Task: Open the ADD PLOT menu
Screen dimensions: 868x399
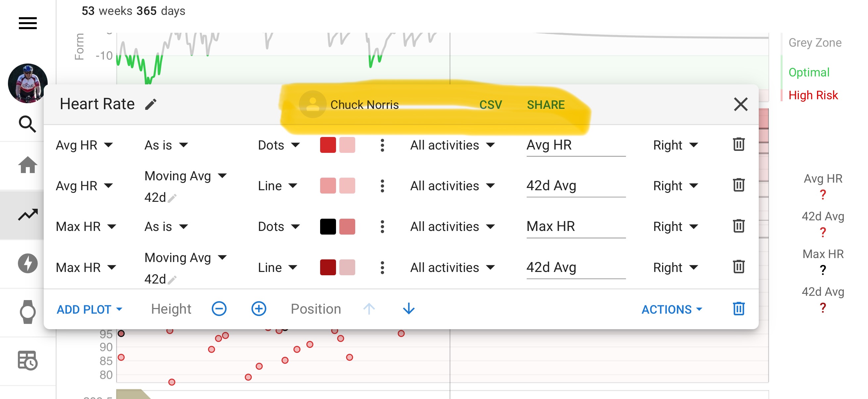Action: [x=89, y=309]
